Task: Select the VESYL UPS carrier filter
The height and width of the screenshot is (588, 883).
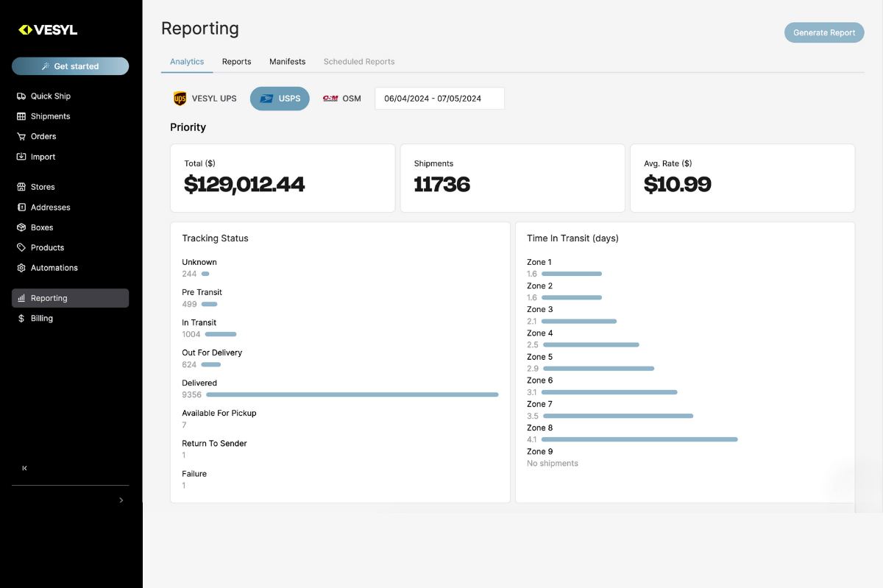Action: coord(205,99)
